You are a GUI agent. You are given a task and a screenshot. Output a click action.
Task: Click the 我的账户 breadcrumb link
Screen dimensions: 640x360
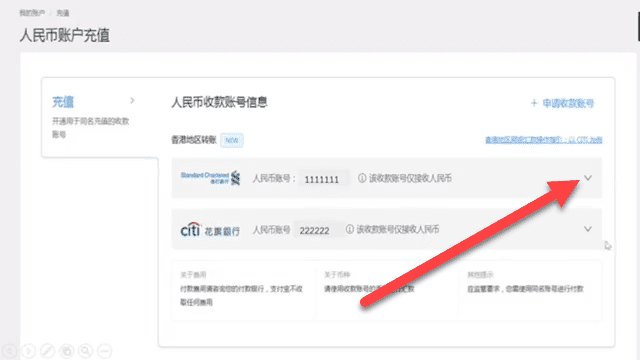tap(32, 13)
